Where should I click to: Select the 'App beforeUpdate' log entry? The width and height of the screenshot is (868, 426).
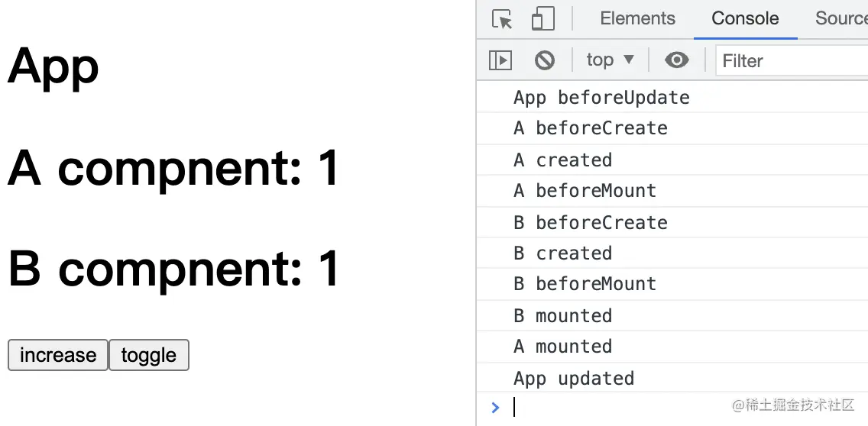[x=601, y=98]
